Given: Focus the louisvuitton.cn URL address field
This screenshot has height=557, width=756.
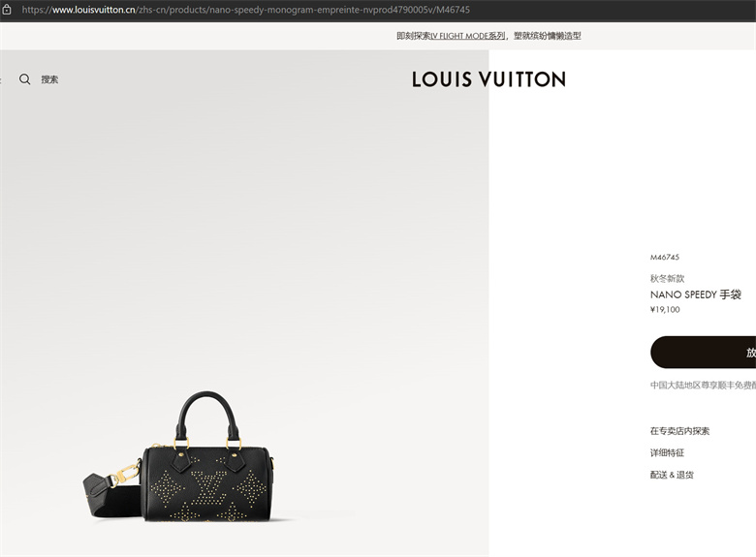Looking at the screenshot, I should tap(246, 10).
